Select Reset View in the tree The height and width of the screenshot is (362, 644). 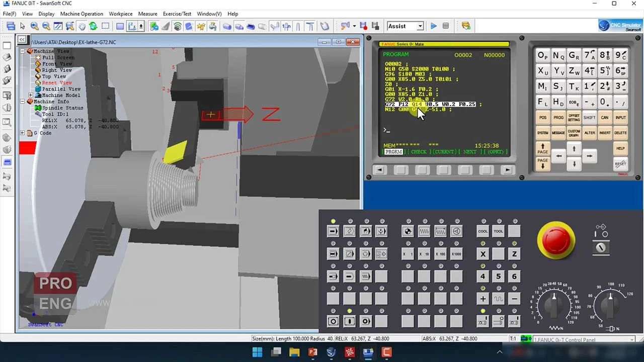(57, 82)
